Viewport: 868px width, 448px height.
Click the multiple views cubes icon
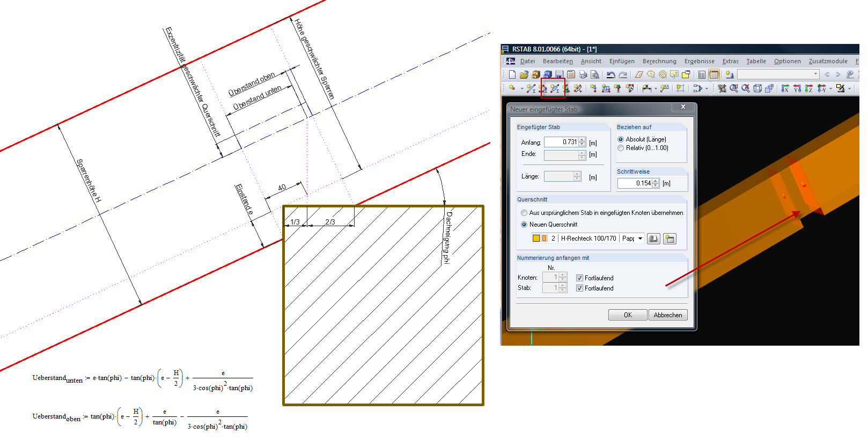point(769,88)
